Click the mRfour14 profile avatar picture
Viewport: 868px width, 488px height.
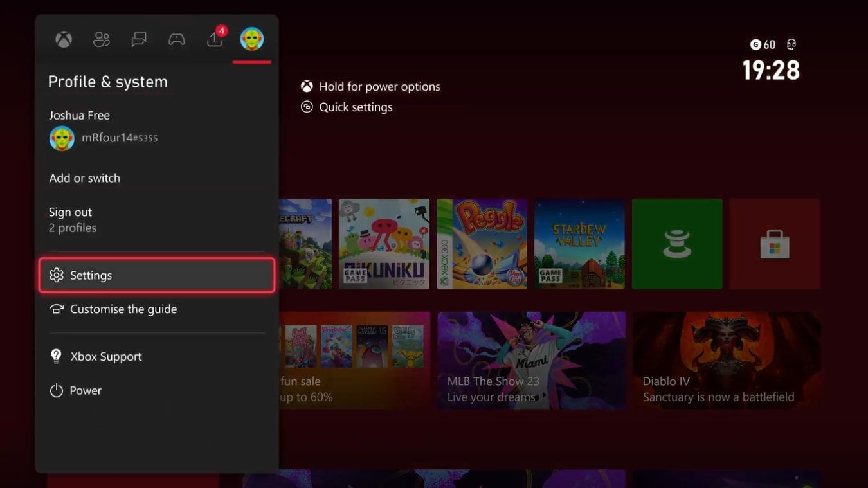pyautogui.click(x=62, y=138)
